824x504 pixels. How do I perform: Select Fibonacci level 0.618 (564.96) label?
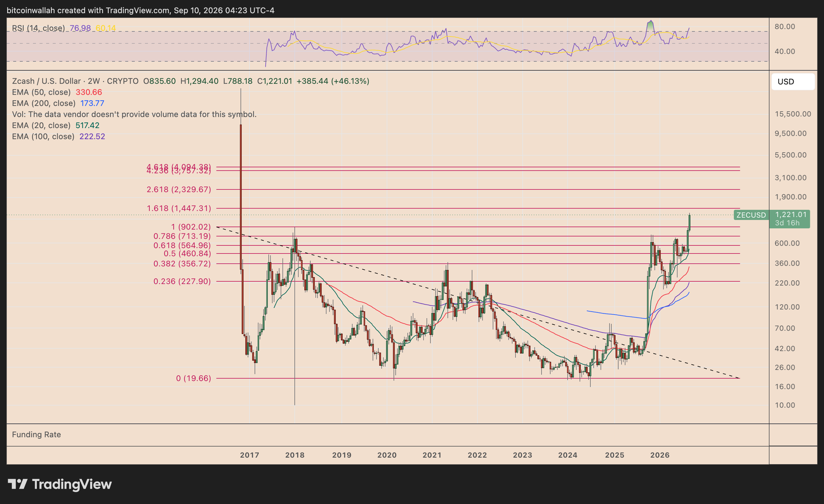click(182, 246)
